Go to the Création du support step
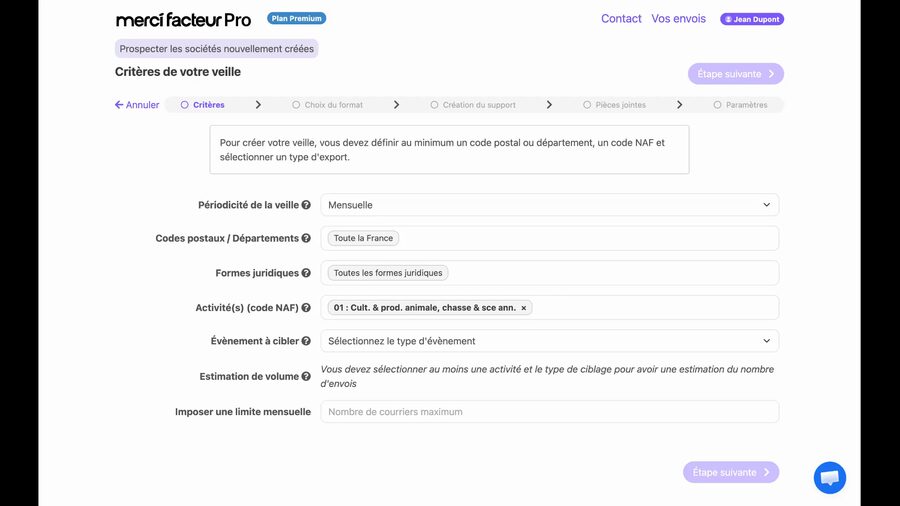The width and height of the screenshot is (900, 506). point(473,105)
